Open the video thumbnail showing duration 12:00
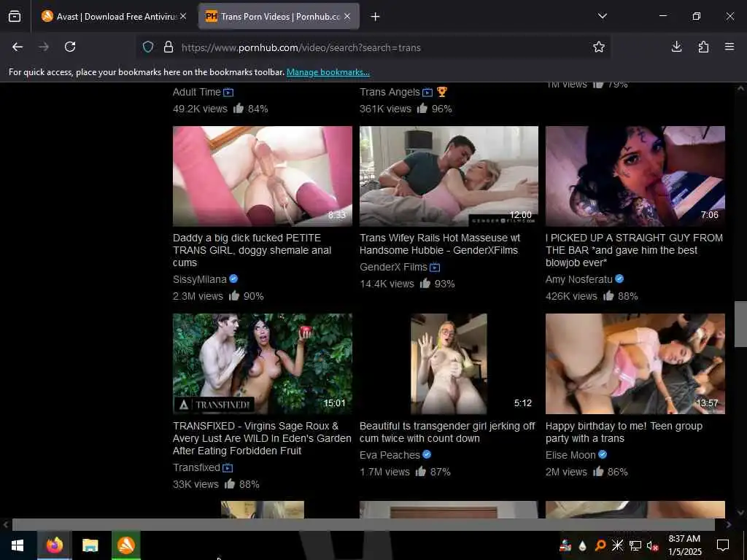This screenshot has width=747, height=560. click(x=449, y=176)
